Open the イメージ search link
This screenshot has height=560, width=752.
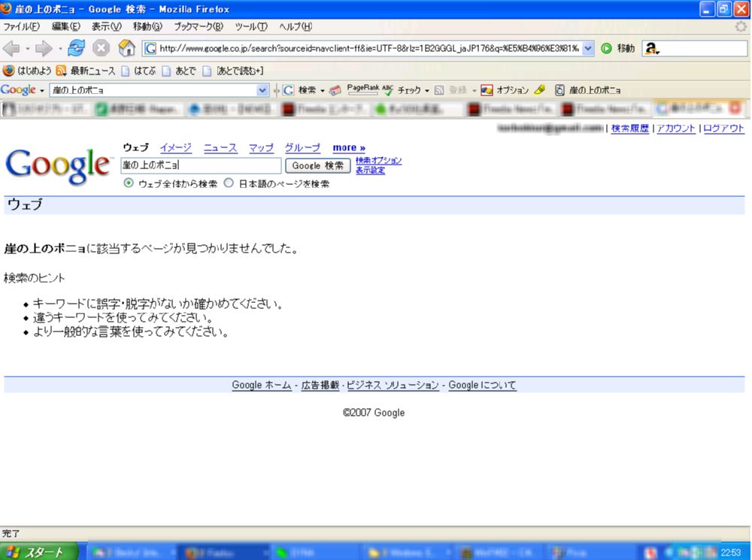[175, 147]
